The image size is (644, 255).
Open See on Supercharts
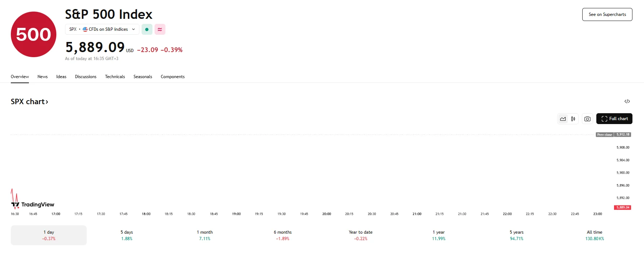click(x=607, y=14)
